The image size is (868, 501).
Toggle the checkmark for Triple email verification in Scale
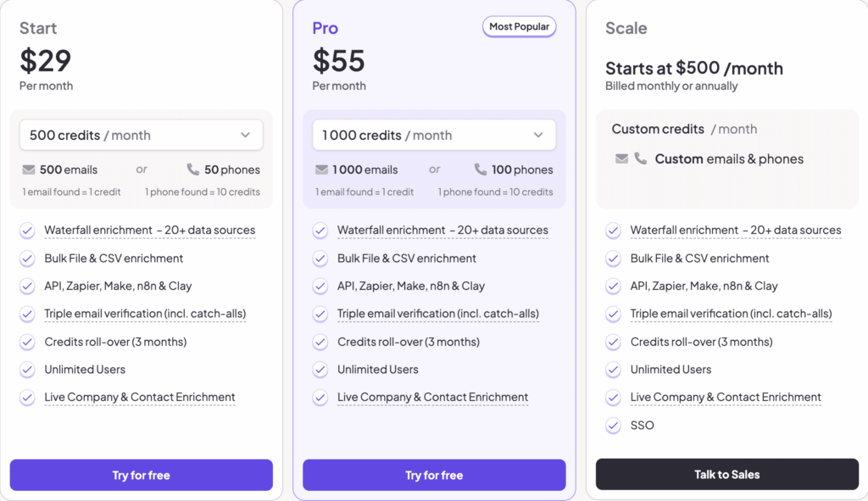click(613, 314)
